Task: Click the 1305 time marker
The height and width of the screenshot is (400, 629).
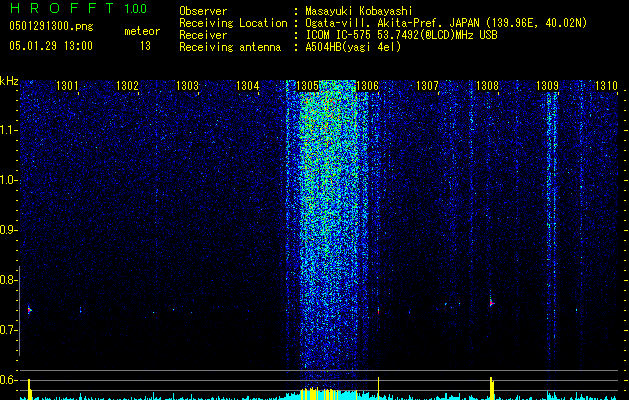Action: [x=307, y=86]
